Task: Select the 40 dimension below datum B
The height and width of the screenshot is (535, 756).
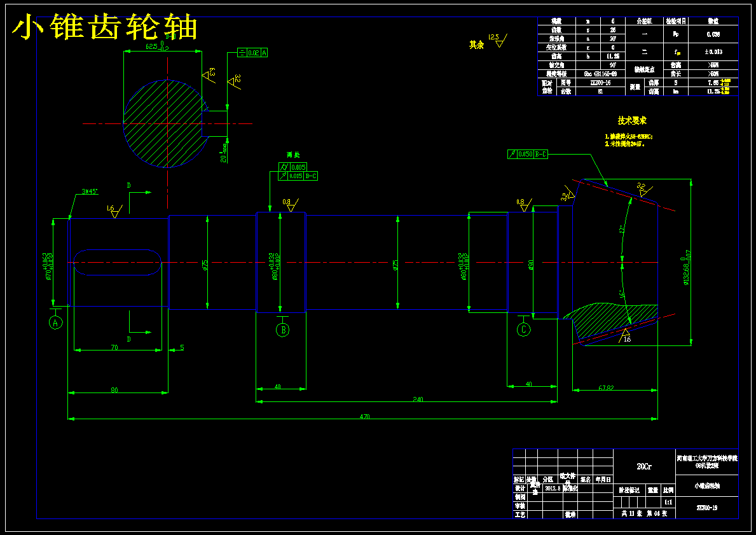Action: click(278, 387)
